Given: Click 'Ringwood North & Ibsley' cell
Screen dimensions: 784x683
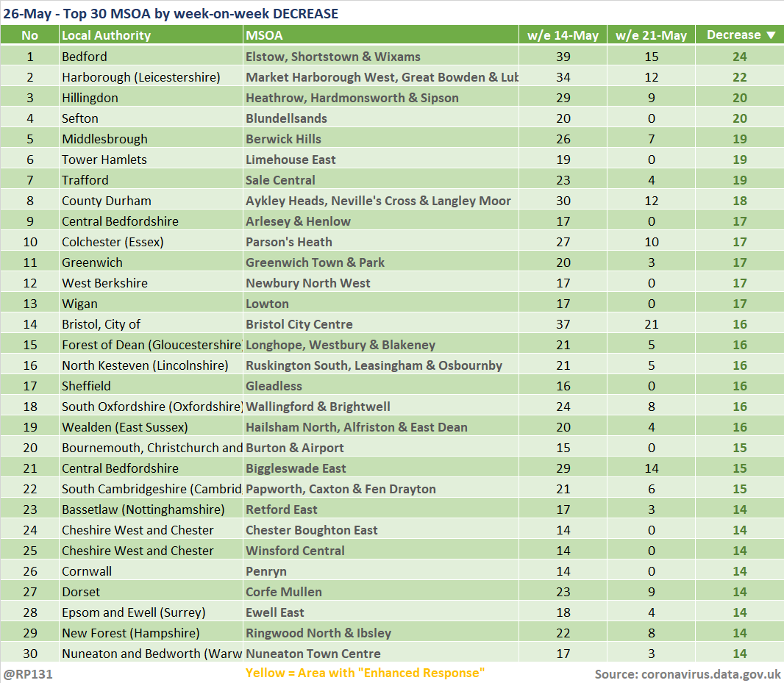Looking at the screenshot, I should 381,632.
